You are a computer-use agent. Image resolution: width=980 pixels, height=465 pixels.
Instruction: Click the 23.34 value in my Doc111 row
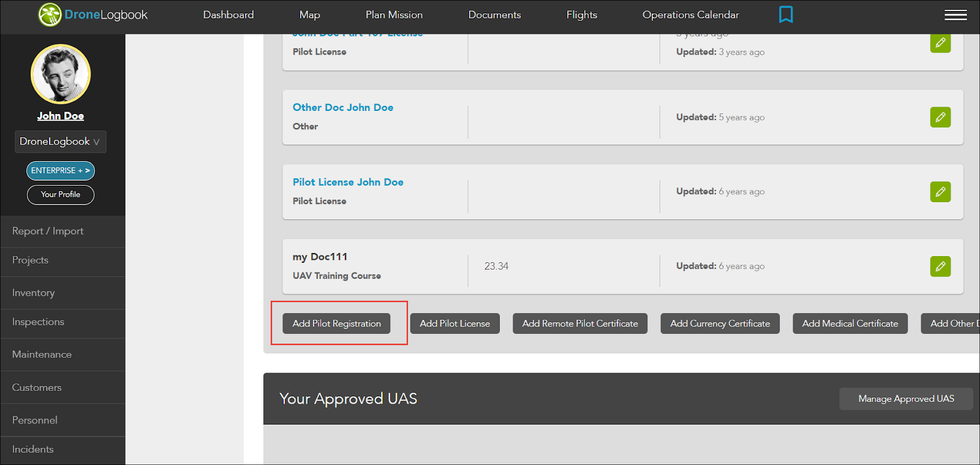[x=496, y=266]
